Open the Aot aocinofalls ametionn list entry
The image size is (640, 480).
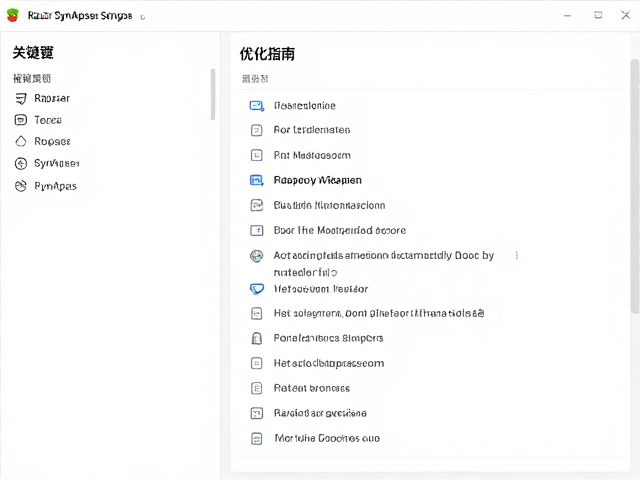click(x=384, y=263)
